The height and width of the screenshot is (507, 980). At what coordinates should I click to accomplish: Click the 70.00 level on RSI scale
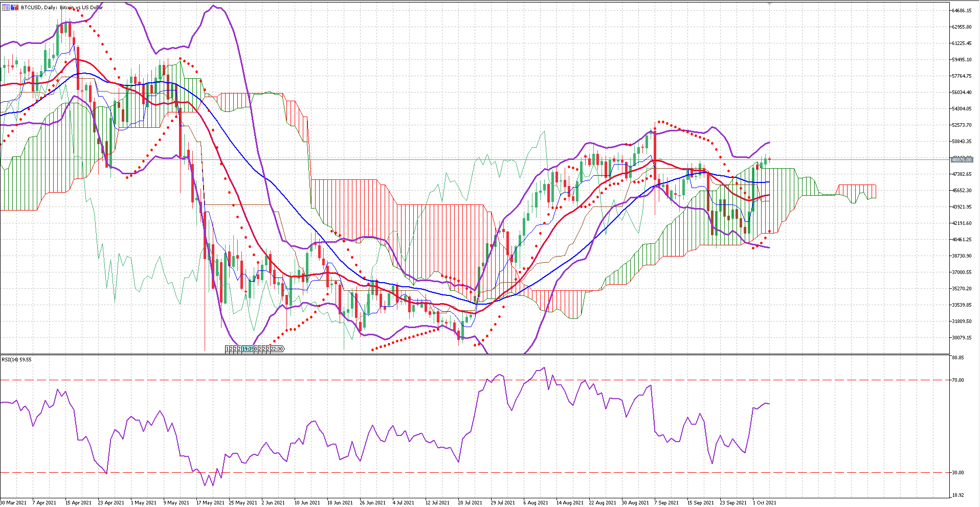[958, 380]
